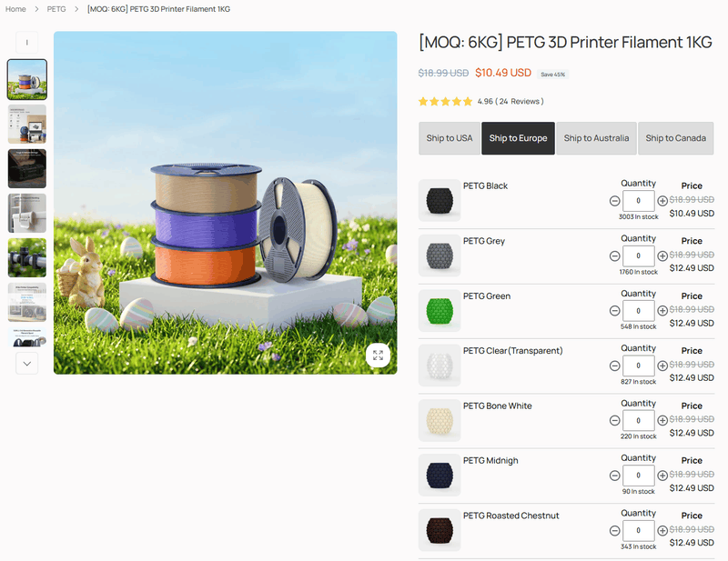Image resolution: width=728 pixels, height=561 pixels.
Task: Open the 24 Reviews link
Action: pos(519,101)
